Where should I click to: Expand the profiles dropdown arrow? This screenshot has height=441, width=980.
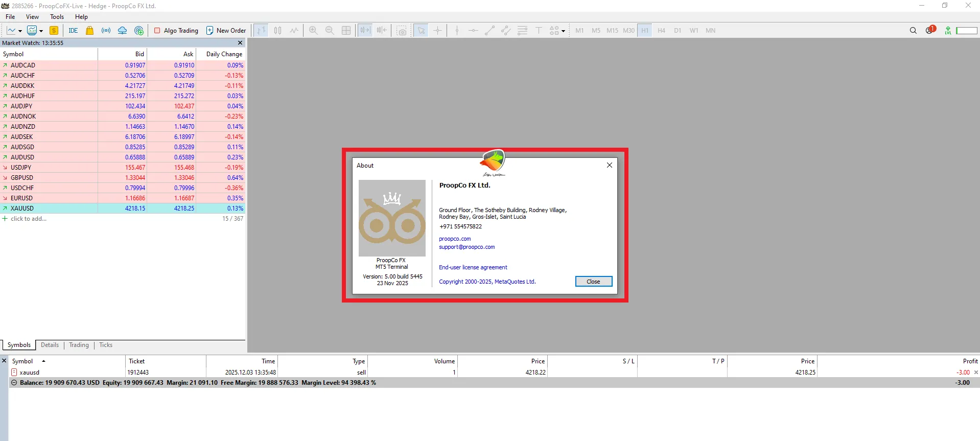[x=41, y=31]
